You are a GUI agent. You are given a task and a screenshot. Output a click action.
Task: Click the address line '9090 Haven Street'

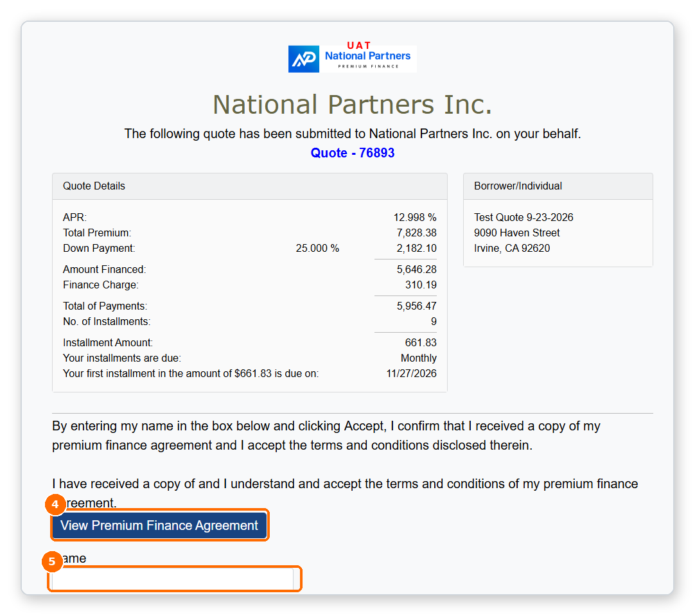click(x=517, y=233)
